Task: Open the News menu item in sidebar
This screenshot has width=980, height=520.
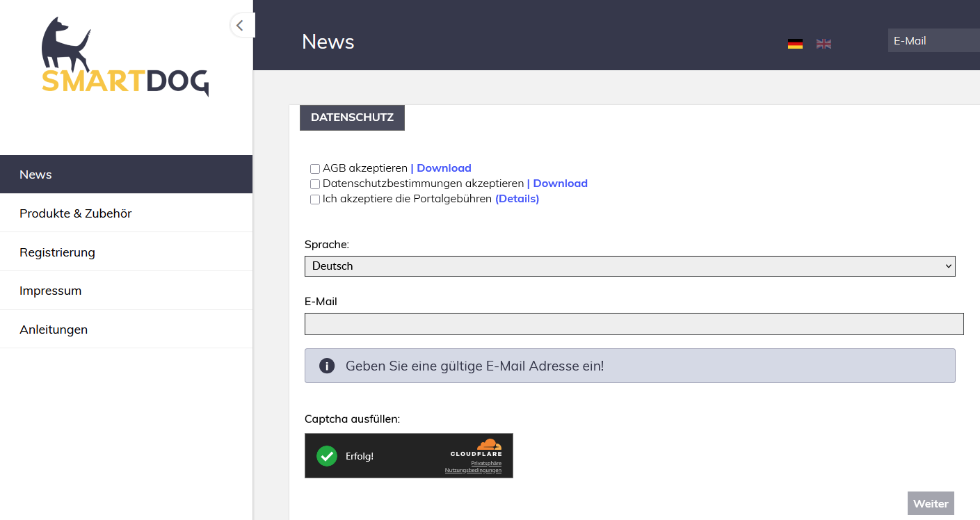Action: coord(126,174)
